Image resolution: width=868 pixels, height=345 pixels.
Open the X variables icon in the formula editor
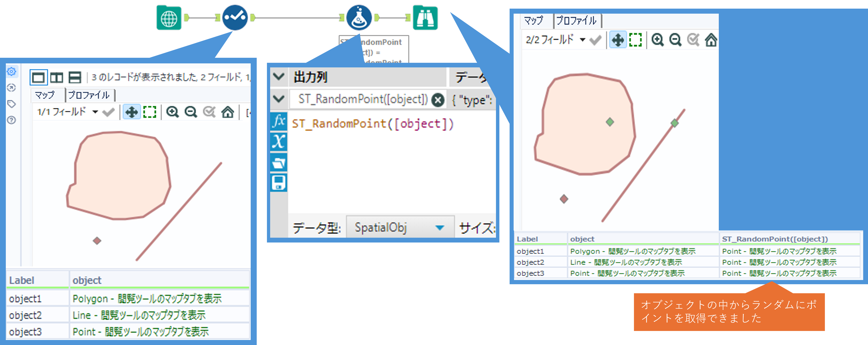(279, 141)
